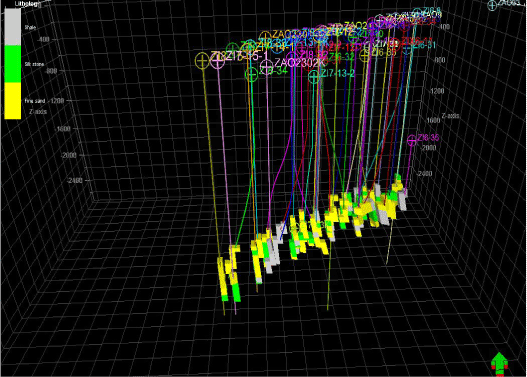Select the cyan well marker in top-right corner
This screenshot has width=527, height=377.
click(x=492, y=5)
